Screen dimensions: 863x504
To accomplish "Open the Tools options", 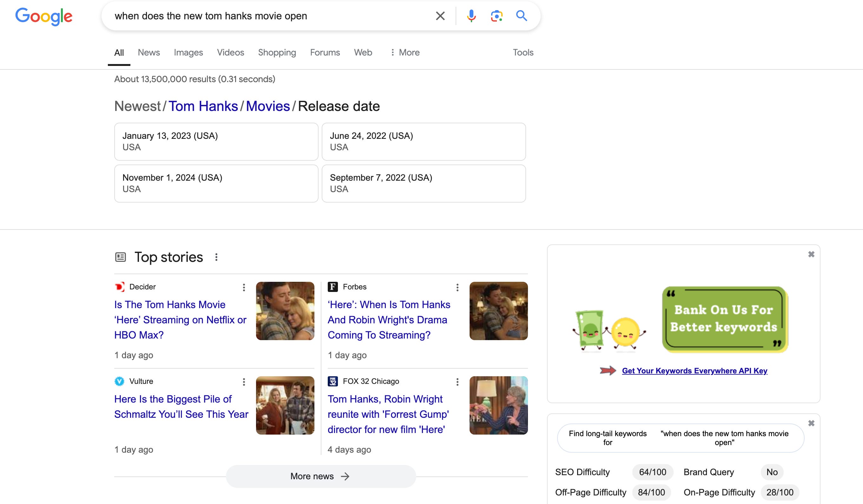I will pos(523,52).
